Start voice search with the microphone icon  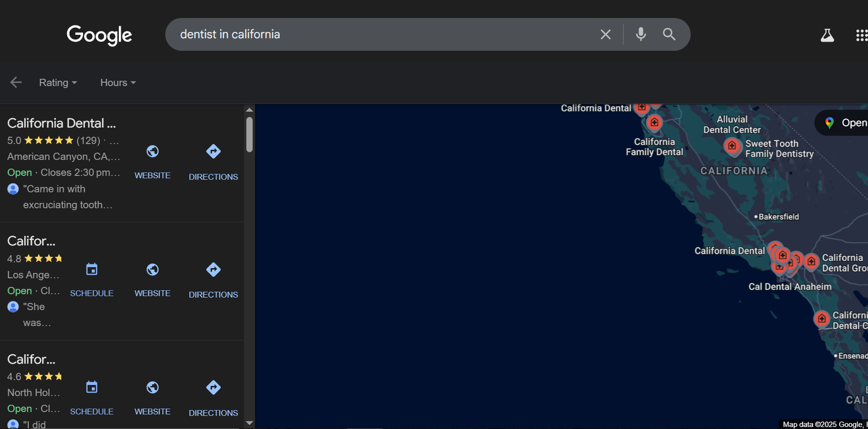pyautogui.click(x=641, y=34)
